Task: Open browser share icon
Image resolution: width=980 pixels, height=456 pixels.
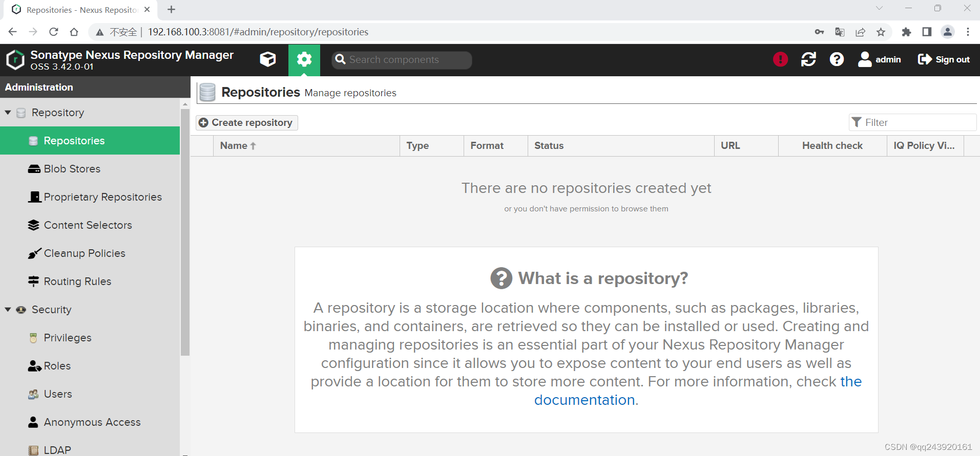Action: pos(860,32)
